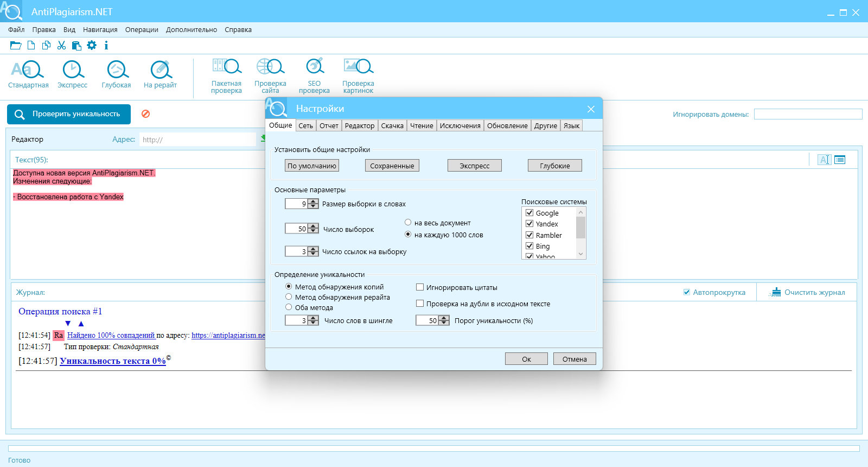Open Дополнительно menu

192,30
